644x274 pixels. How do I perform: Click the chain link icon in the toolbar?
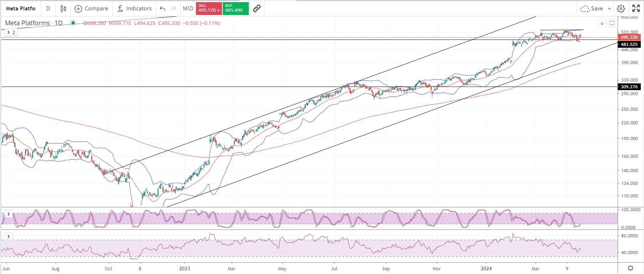pos(257,8)
